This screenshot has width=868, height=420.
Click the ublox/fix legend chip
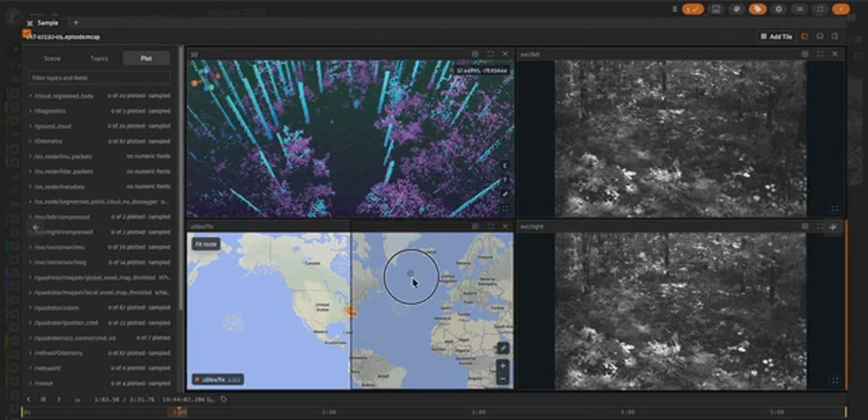point(218,379)
